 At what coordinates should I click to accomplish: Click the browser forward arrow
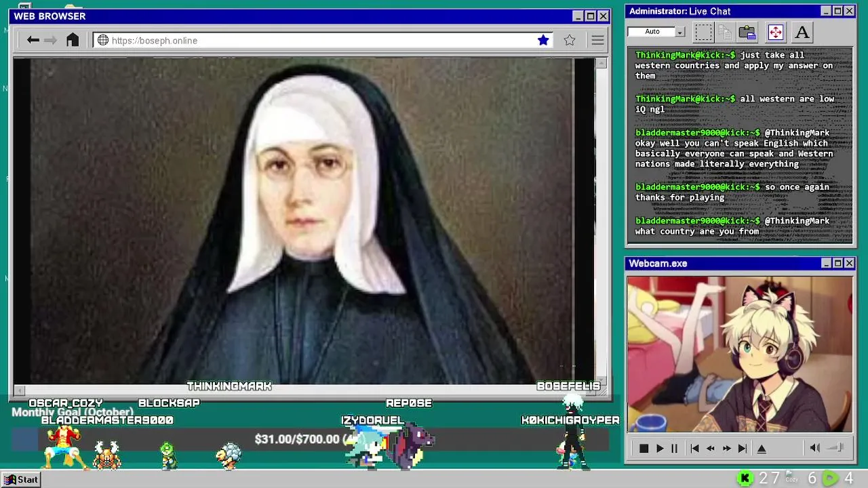(x=50, y=41)
